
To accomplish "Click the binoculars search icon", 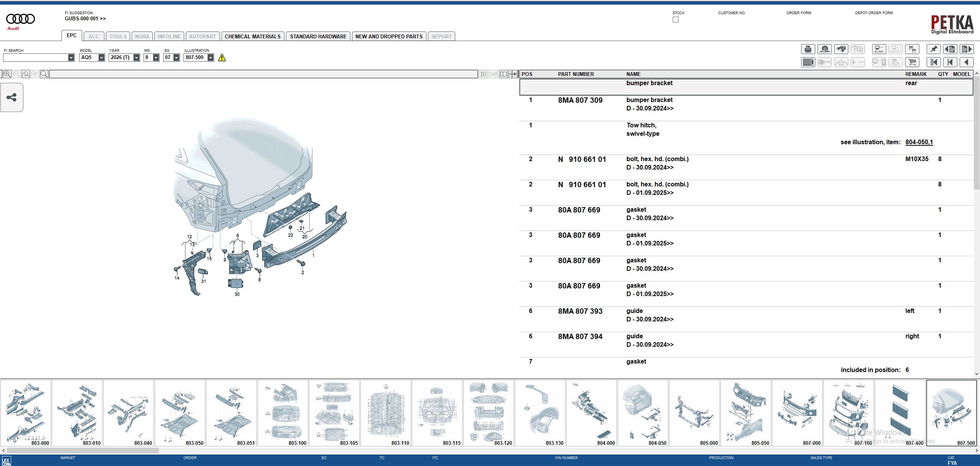I will tap(841, 49).
